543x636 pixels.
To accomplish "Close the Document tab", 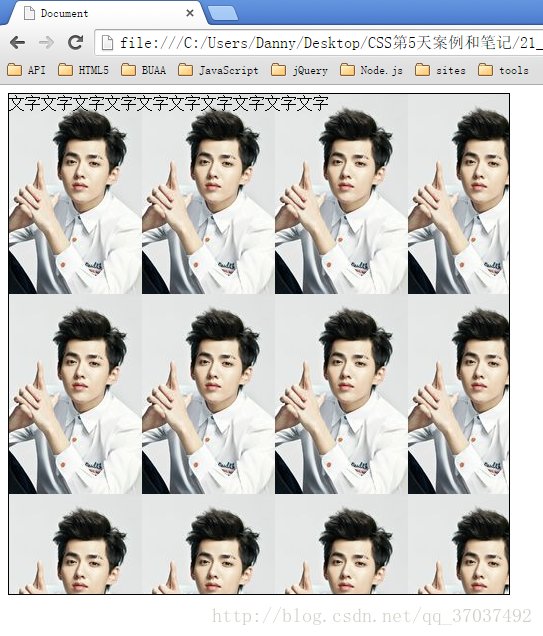I will pyautogui.click(x=189, y=13).
